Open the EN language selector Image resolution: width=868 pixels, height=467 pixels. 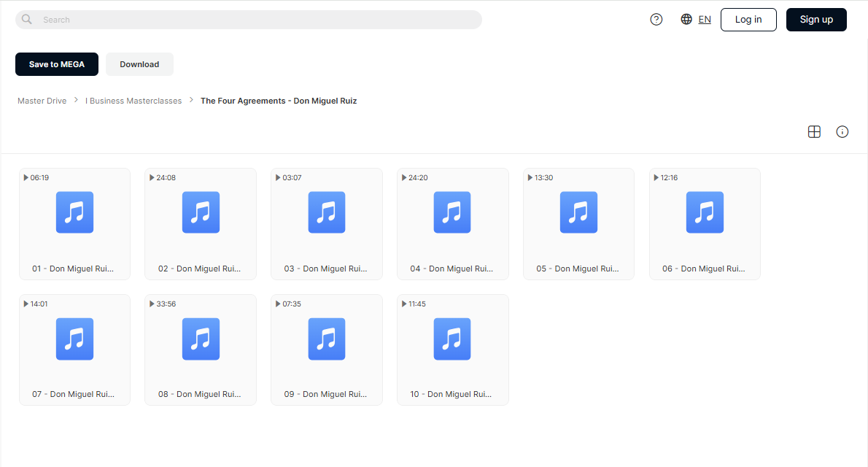(x=704, y=20)
